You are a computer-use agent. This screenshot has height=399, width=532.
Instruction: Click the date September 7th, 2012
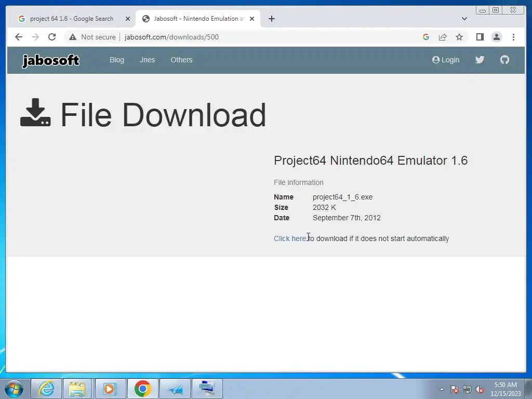(347, 218)
